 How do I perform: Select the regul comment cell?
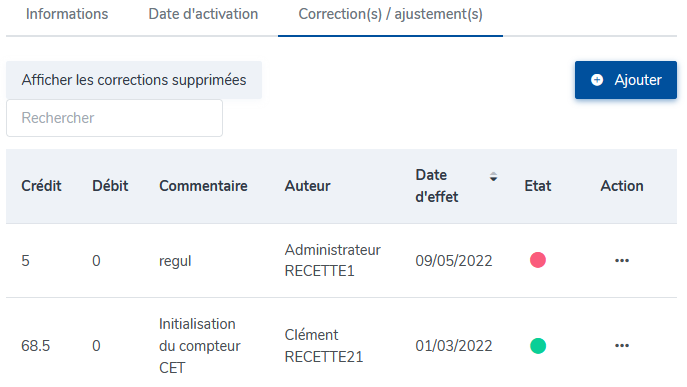coord(175,261)
